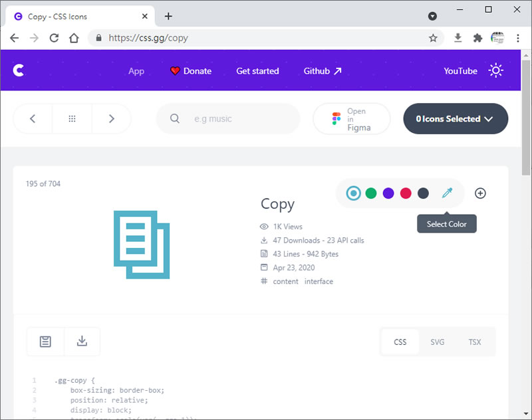532x420 pixels.
Task: Click the 'content' tag
Action: (285, 281)
